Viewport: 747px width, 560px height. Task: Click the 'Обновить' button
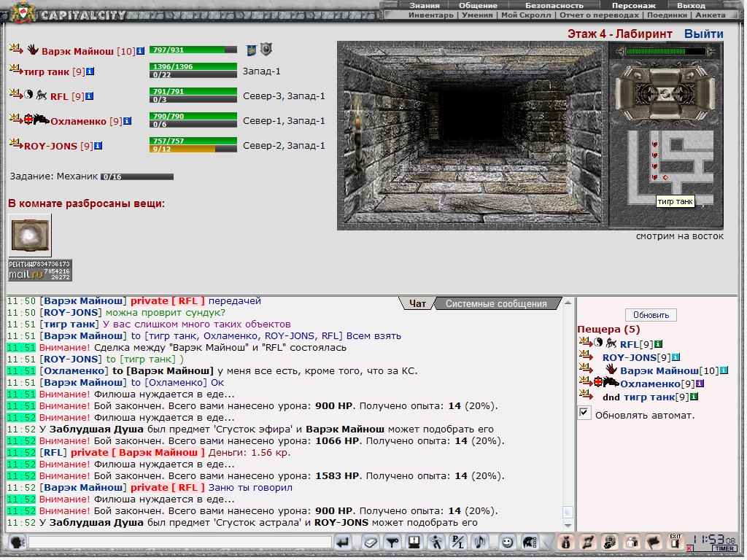pos(651,315)
